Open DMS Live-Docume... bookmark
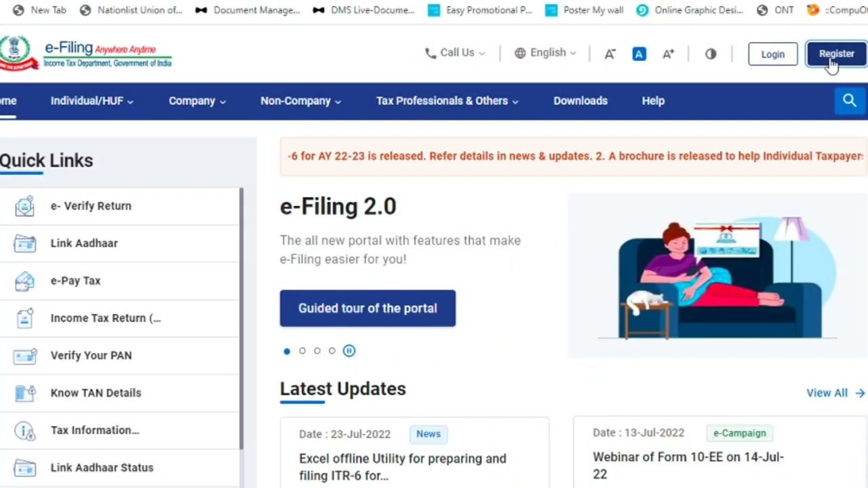Image resolution: width=868 pixels, height=488 pixels. tap(363, 10)
